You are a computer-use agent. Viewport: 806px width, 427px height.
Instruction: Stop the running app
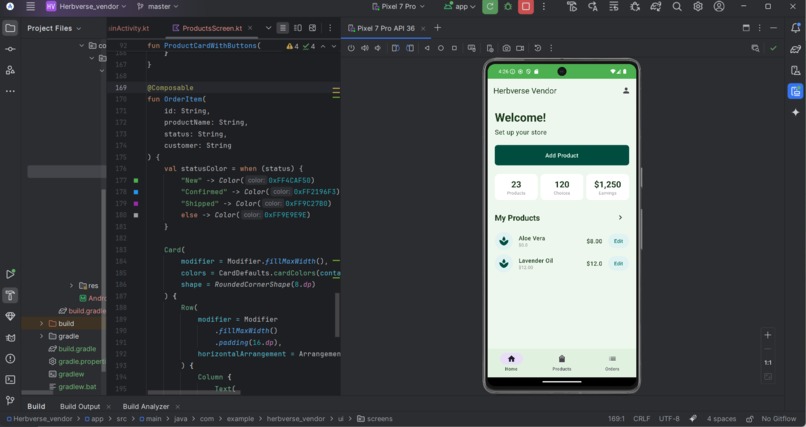pos(525,7)
